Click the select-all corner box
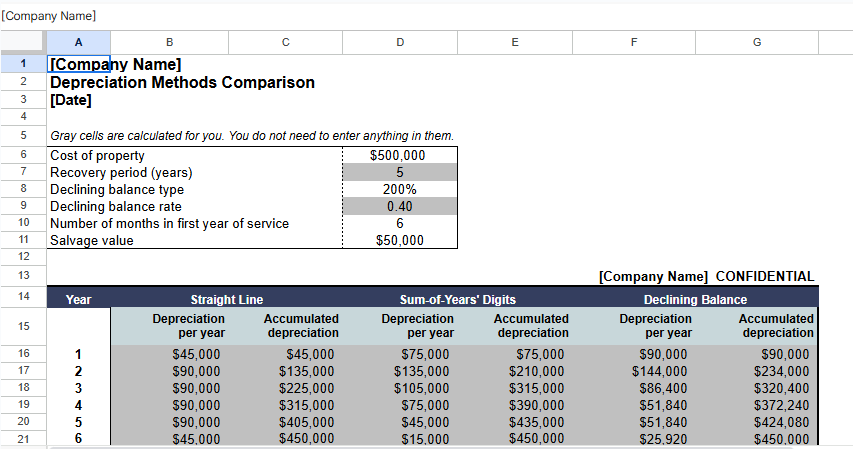853x449 pixels. click(x=23, y=41)
